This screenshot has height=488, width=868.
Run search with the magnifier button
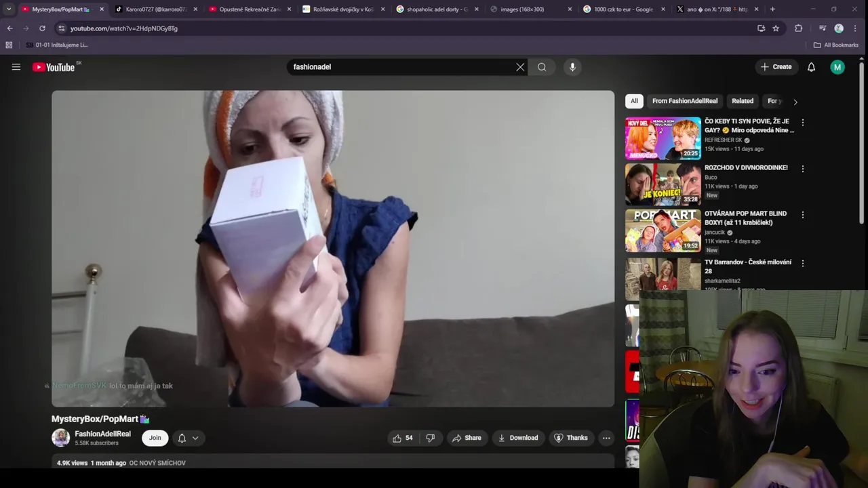tap(542, 67)
